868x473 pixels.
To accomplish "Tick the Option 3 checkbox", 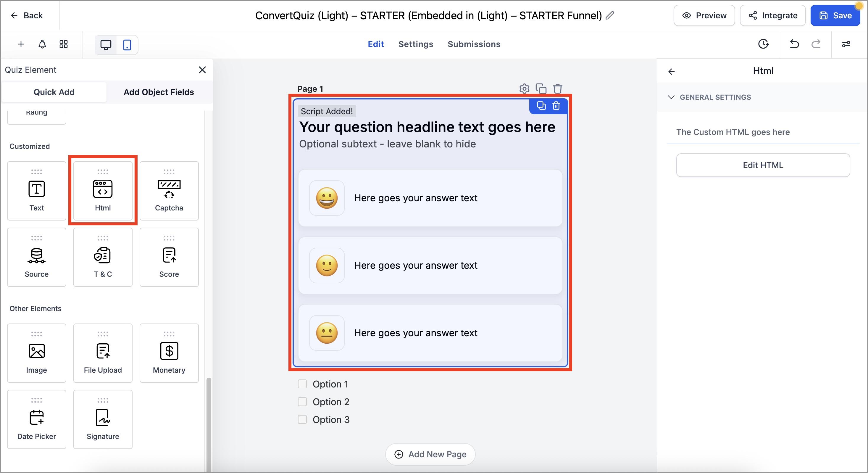I will (x=302, y=419).
